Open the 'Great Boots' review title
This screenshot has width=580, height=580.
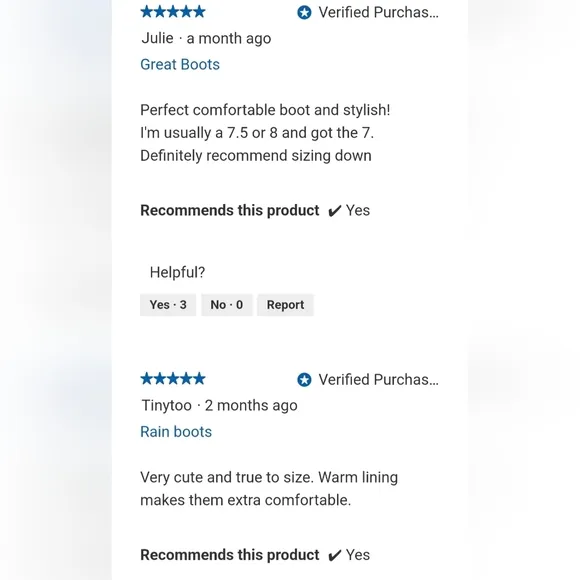coord(180,65)
